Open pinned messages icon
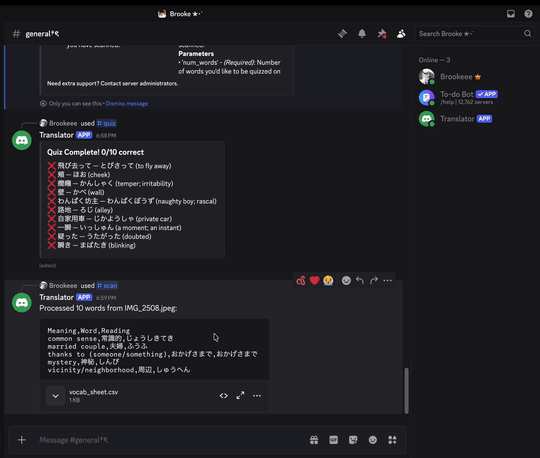Screen dimensions: 540x458 point(382,34)
